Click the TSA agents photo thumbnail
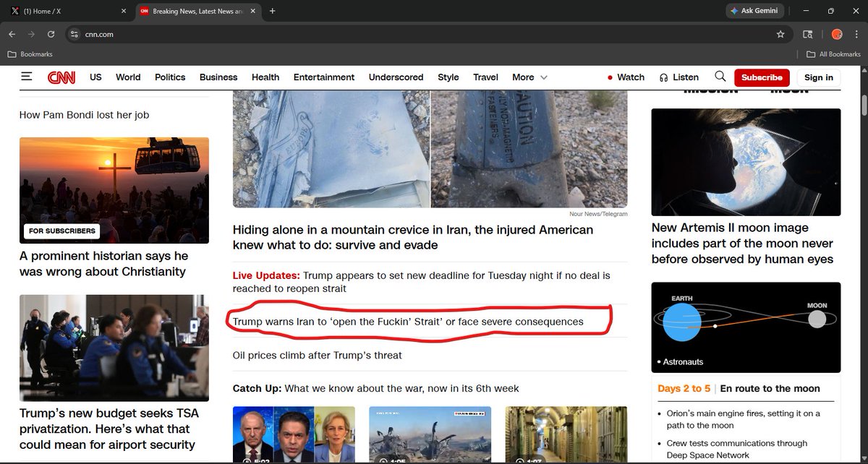This screenshot has width=868, height=464. coord(114,348)
